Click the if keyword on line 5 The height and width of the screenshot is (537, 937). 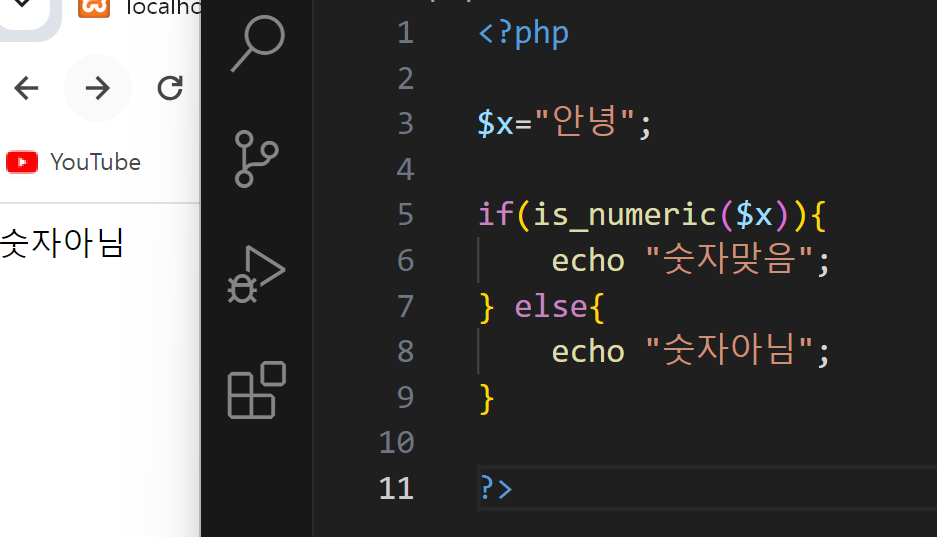(x=496, y=214)
